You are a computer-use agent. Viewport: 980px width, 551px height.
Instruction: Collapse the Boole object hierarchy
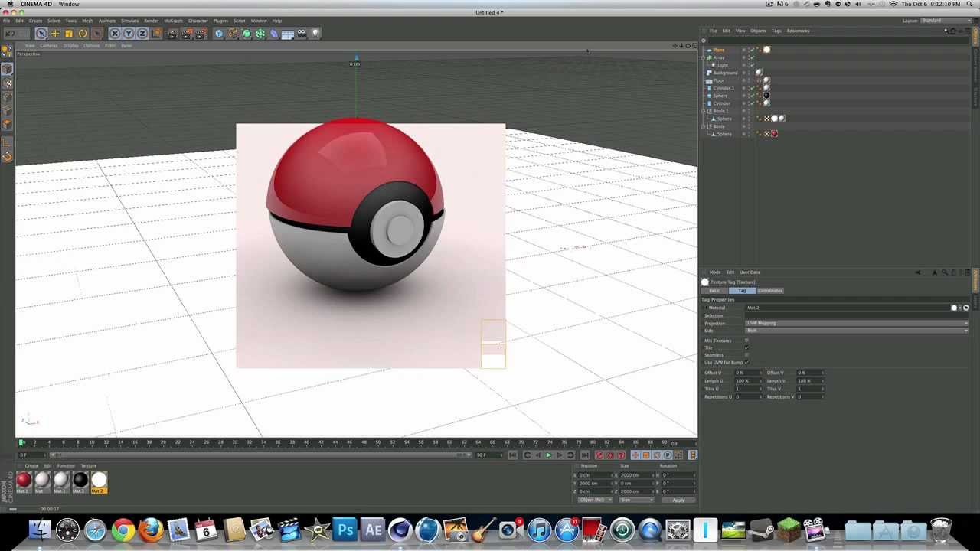click(704, 126)
